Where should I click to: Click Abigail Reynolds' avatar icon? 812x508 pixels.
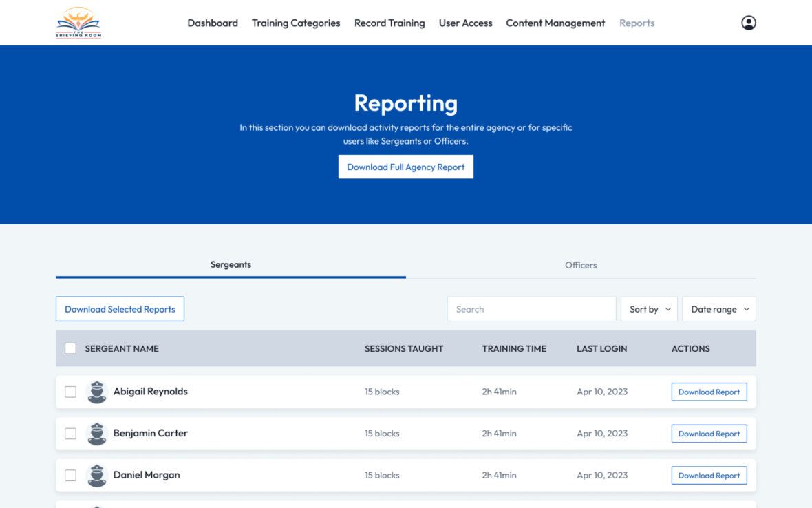point(97,391)
